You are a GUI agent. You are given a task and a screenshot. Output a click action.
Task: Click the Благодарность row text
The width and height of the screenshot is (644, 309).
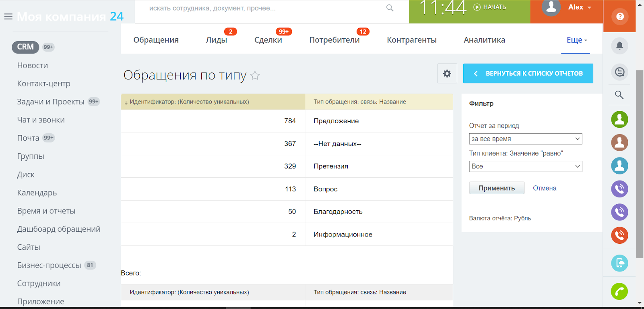[338, 212]
